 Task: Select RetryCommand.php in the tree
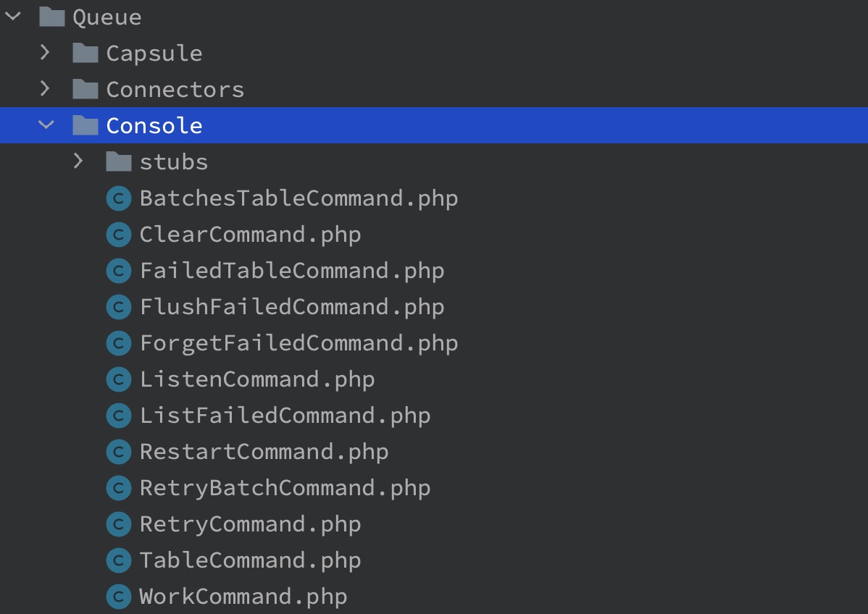tap(250, 524)
